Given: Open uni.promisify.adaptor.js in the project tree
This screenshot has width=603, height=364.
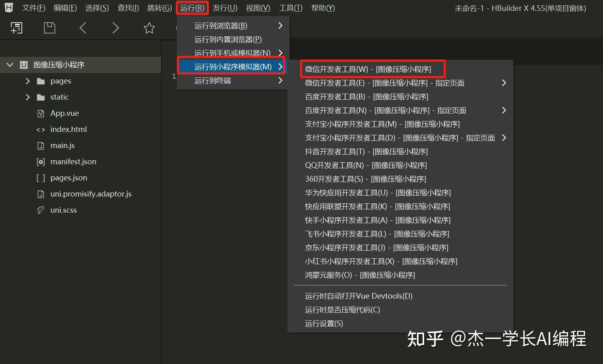Looking at the screenshot, I should [91, 194].
